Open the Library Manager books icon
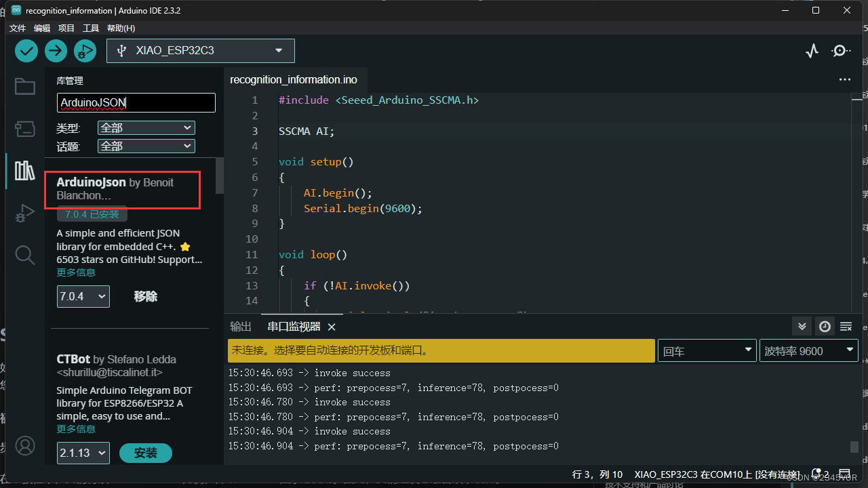868x488 pixels. [x=25, y=171]
